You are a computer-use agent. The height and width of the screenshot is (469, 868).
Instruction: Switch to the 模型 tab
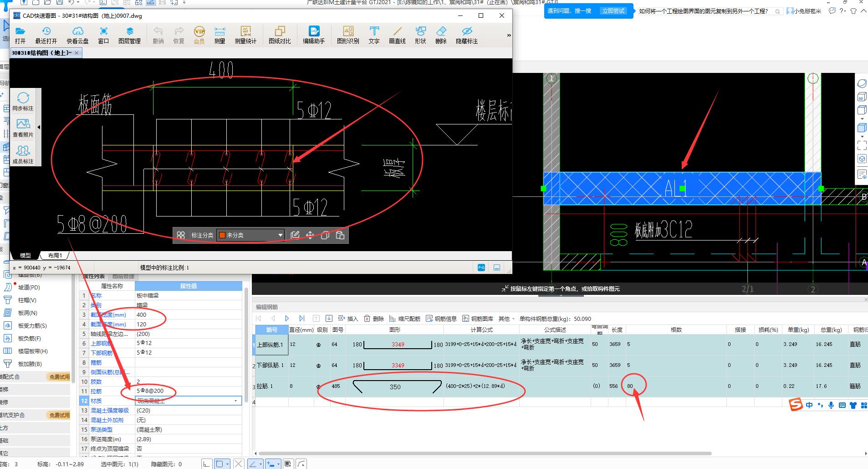[26, 255]
